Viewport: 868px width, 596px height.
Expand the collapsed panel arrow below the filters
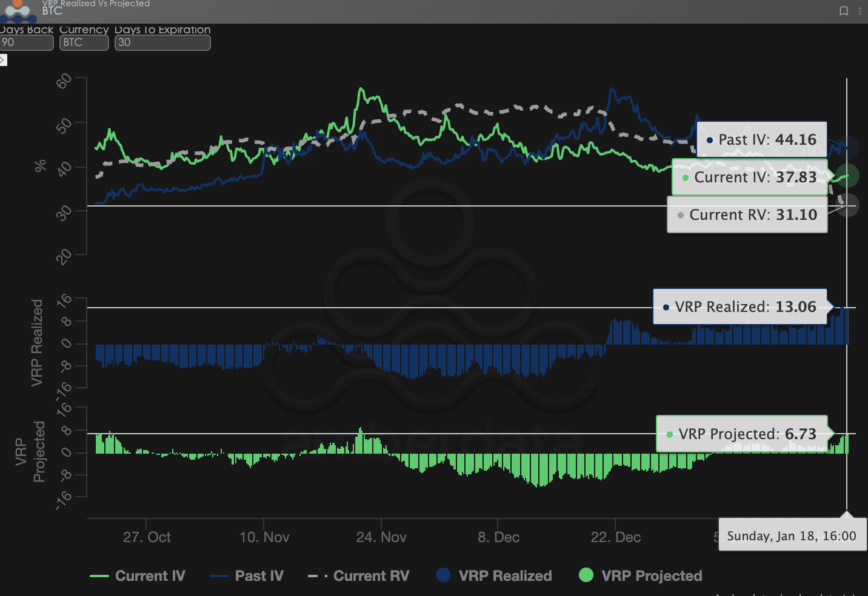point(3,60)
